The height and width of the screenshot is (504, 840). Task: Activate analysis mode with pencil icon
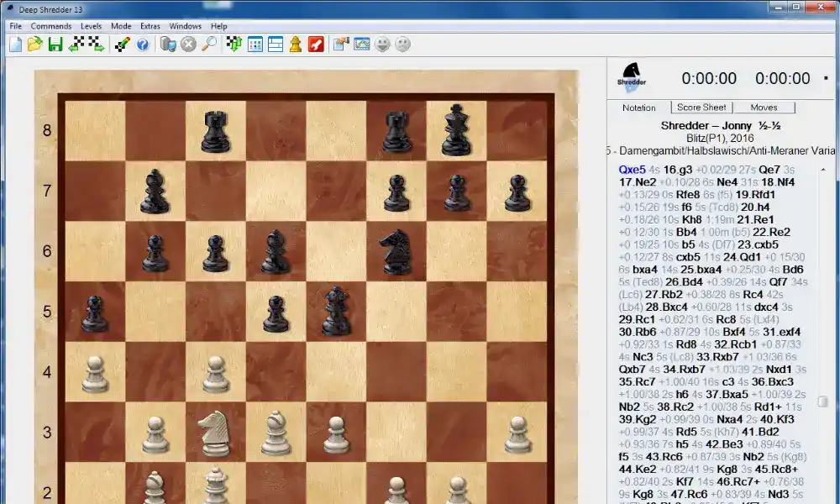pyautogui.click(x=120, y=45)
